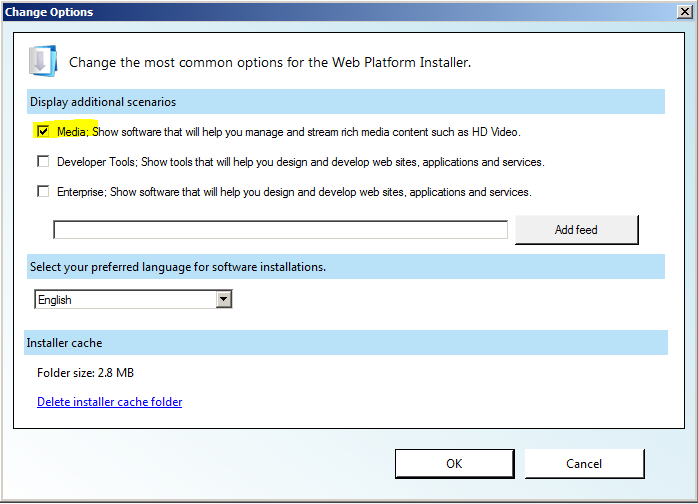Image resolution: width=698 pixels, height=504 pixels.
Task: Confirm changes with OK button
Action: tap(455, 463)
